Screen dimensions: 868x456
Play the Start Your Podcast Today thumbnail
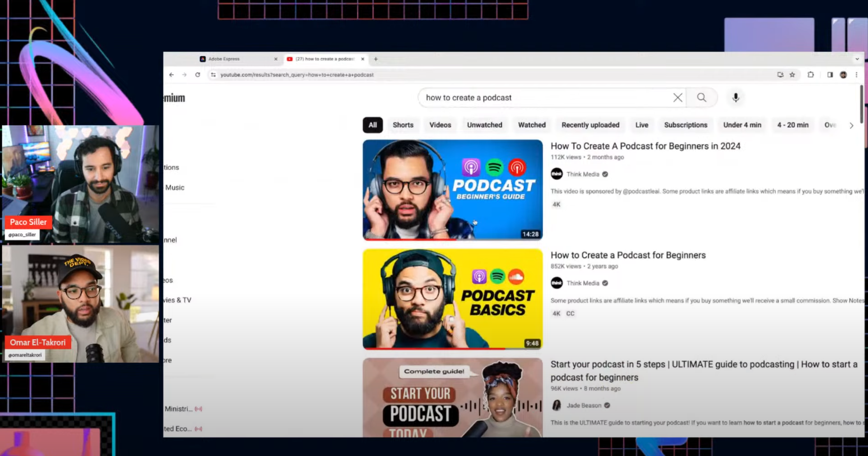[x=453, y=398]
